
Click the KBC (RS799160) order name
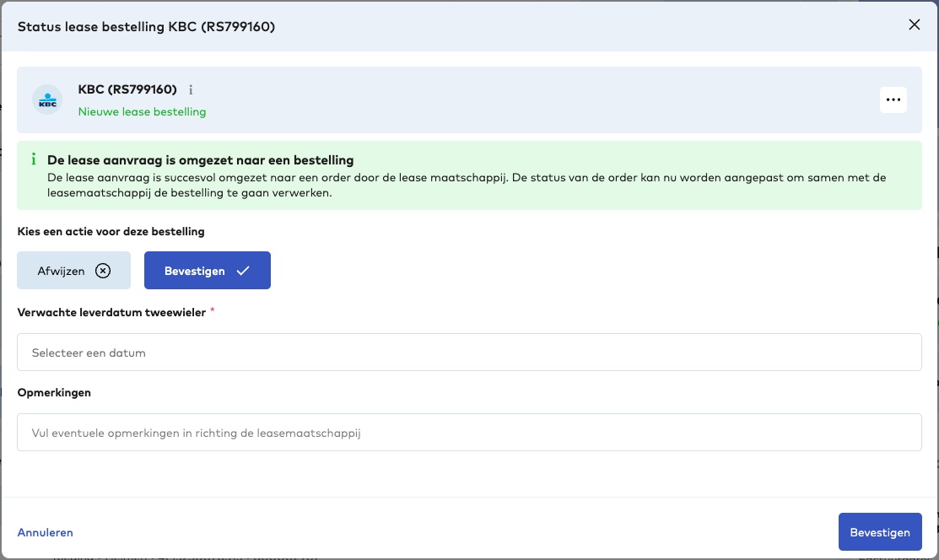coord(127,89)
